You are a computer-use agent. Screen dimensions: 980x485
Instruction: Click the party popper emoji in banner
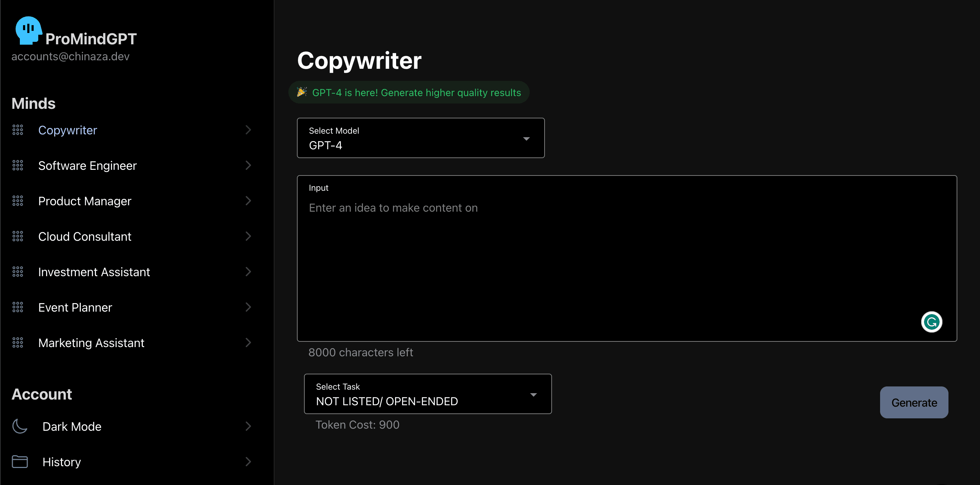tap(302, 92)
